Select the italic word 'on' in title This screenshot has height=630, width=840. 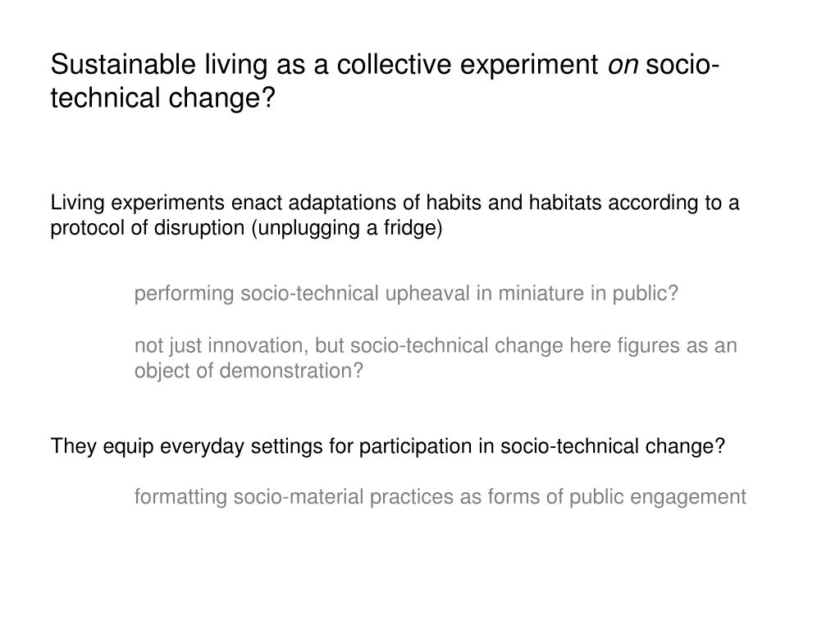click(x=623, y=65)
